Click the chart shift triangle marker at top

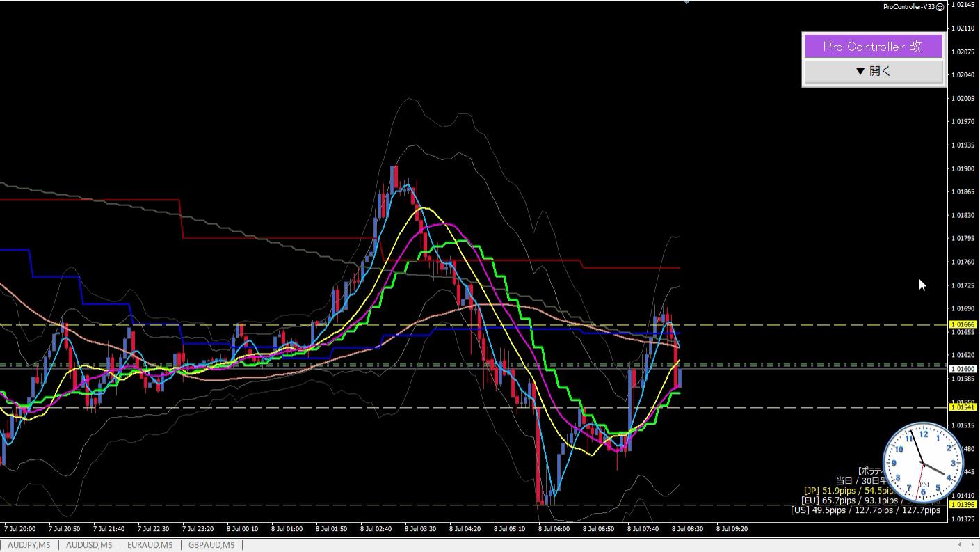click(x=687, y=2)
